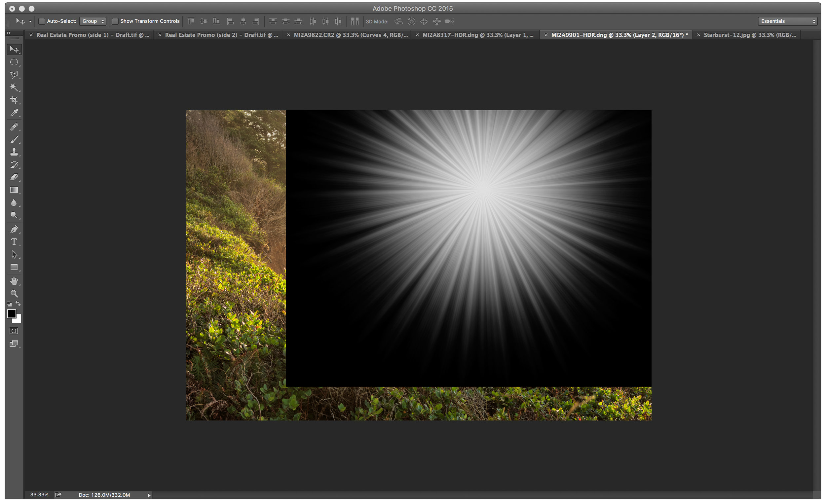Select the Zoom tool

point(14,294)
